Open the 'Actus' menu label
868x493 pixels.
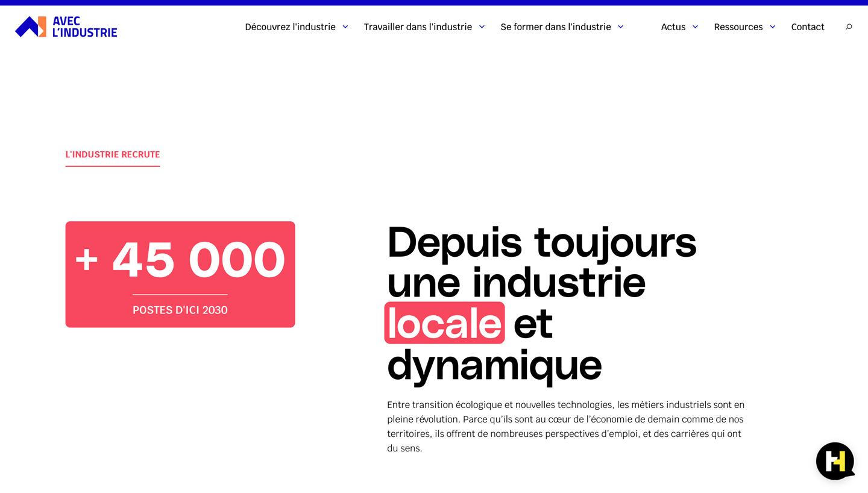pyautogui.click(x=673, y=27)
